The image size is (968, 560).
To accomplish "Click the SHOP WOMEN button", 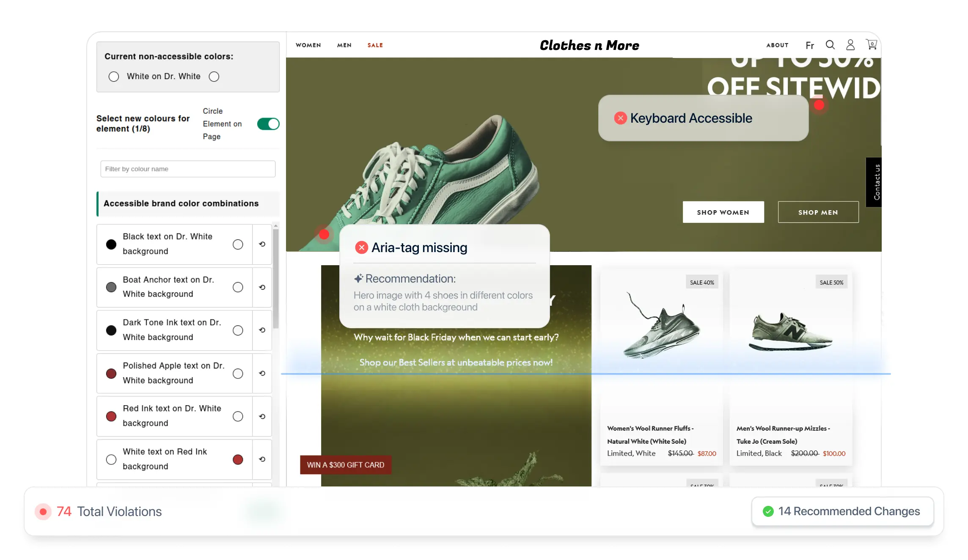I will tap(723, 212).
